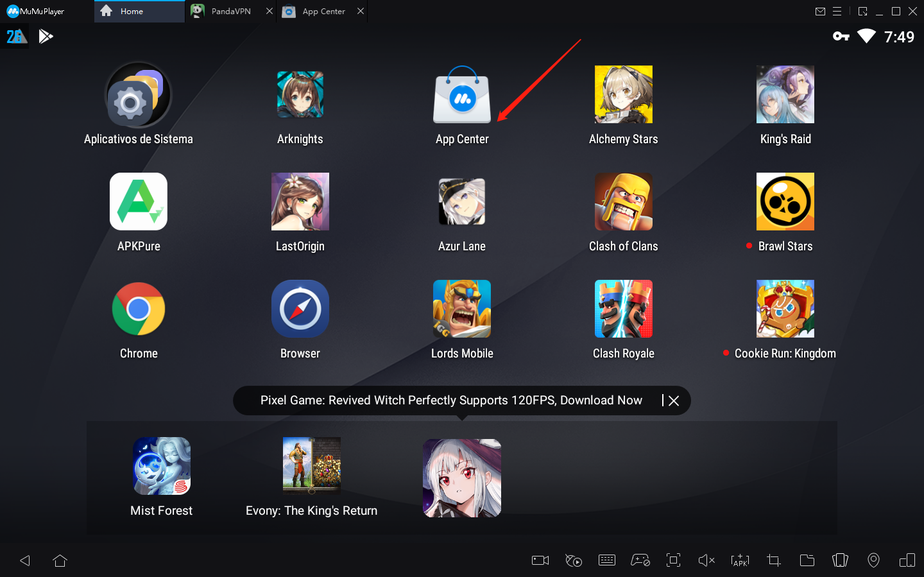The image size is (924, 577).
Task: Open the operation recorder macro tool
Action: 574,560
